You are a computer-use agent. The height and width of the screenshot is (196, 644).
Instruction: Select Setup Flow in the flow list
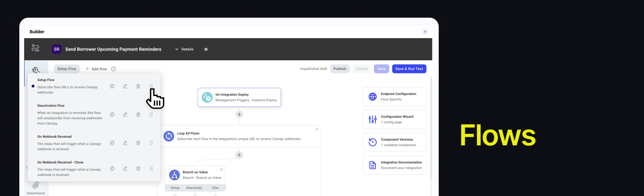[68, 86]
